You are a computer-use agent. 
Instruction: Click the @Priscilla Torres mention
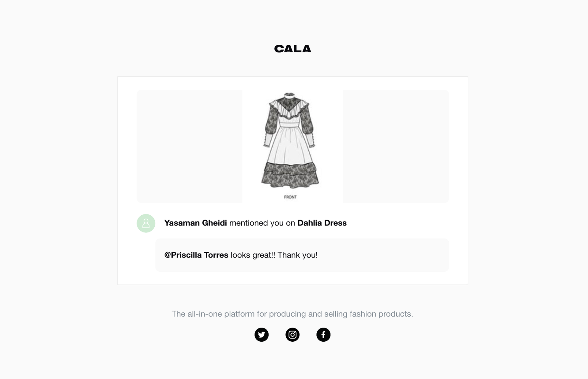[196, 255]
